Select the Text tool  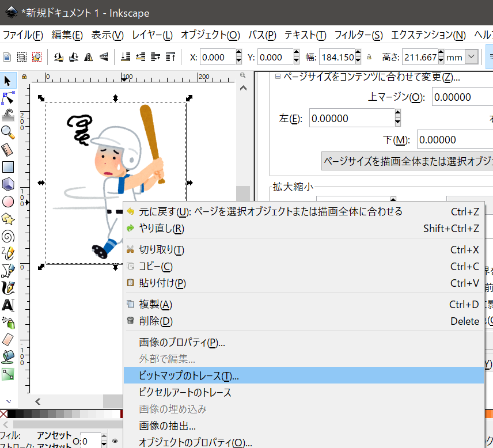click(7, 305)
